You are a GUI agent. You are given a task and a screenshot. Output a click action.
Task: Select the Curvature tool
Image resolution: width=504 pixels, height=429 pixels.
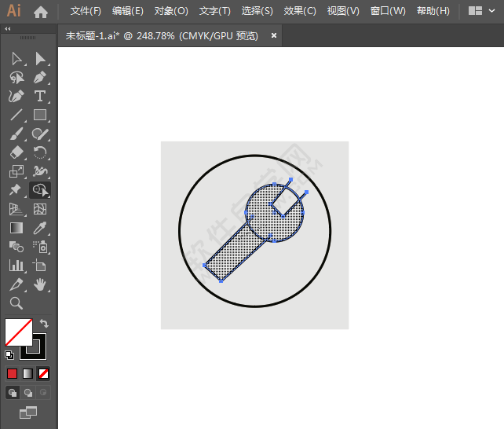click(x=16, y=96)
